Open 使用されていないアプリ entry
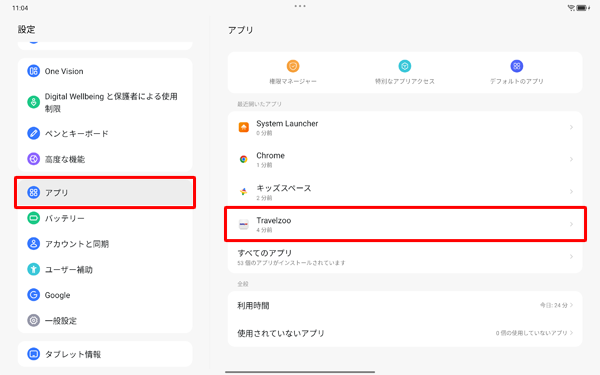The image size is (600, 375). (405, 333)
